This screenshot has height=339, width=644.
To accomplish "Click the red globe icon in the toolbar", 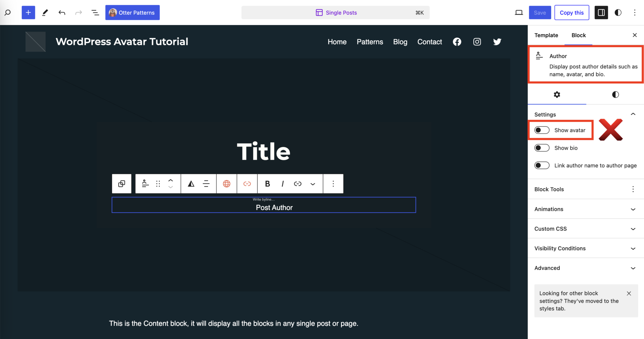I will click(227, 184).
